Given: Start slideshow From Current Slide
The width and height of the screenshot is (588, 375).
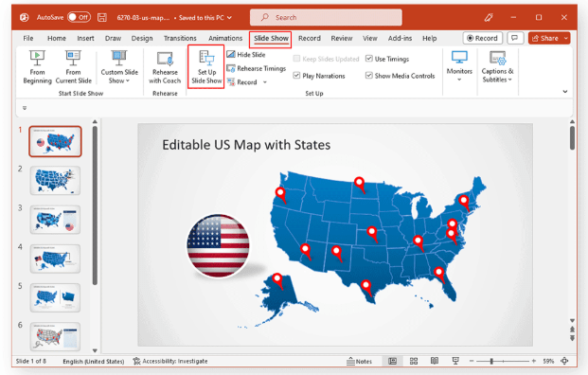Looking at the screenshot, I should (x=74, y=67).
